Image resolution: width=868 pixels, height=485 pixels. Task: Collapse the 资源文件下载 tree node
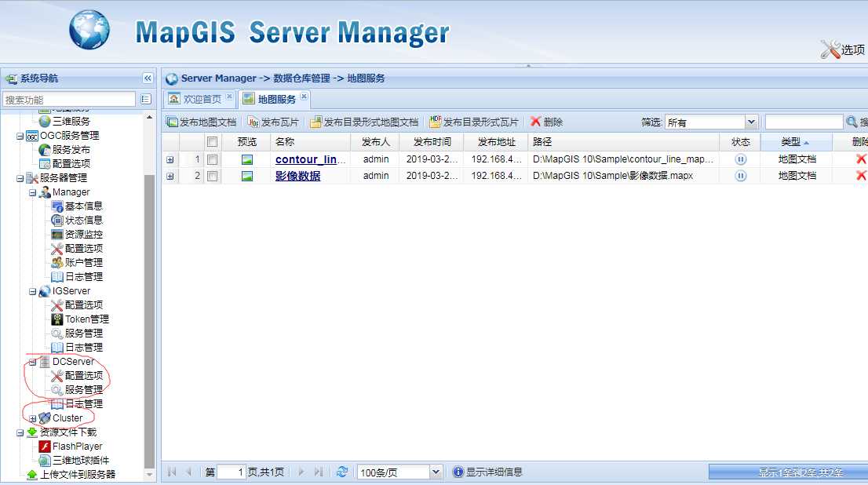[x=20, y=432]
